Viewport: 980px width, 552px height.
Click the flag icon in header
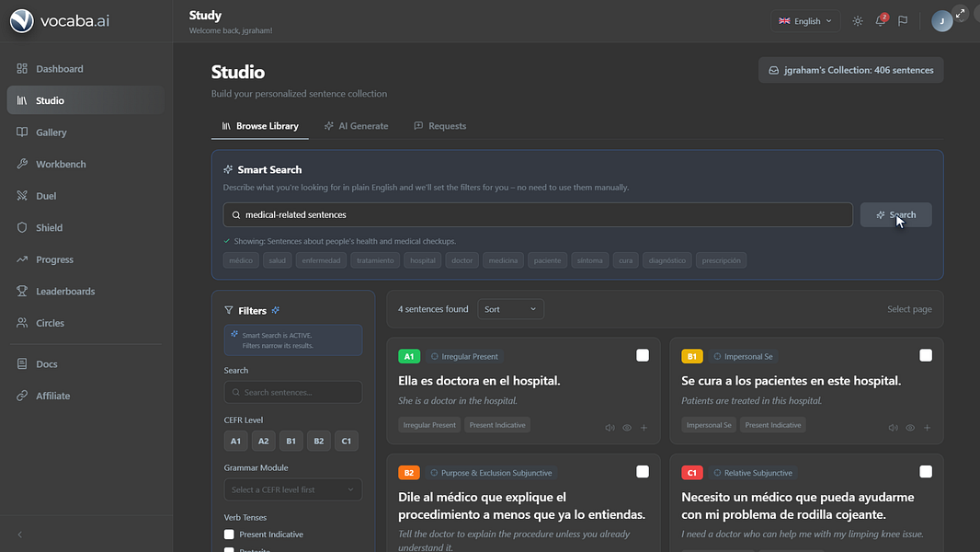(x=903, y=20)
